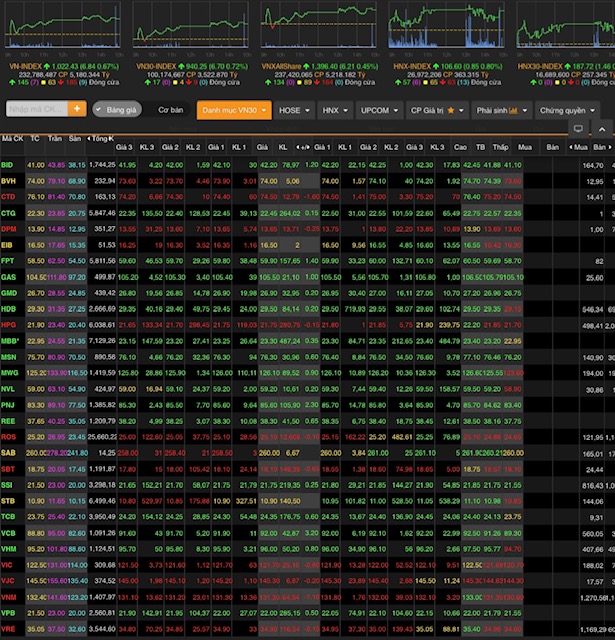Open the Danh mục VN30 dropdown

(234, 109)
